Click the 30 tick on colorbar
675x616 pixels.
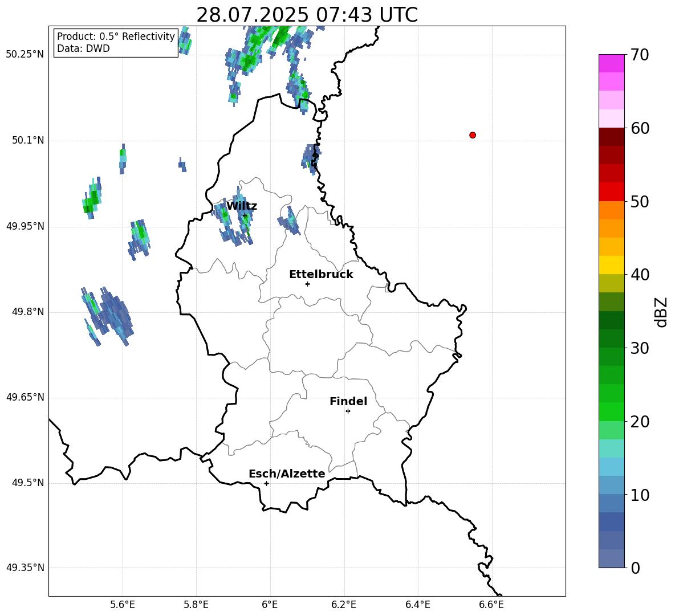click(640, 348)
